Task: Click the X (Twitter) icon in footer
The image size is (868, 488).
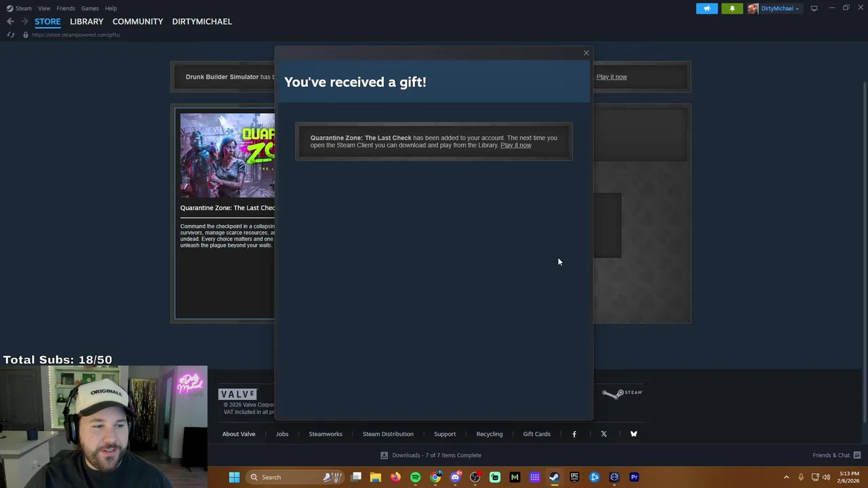Action: coord(604,434)
